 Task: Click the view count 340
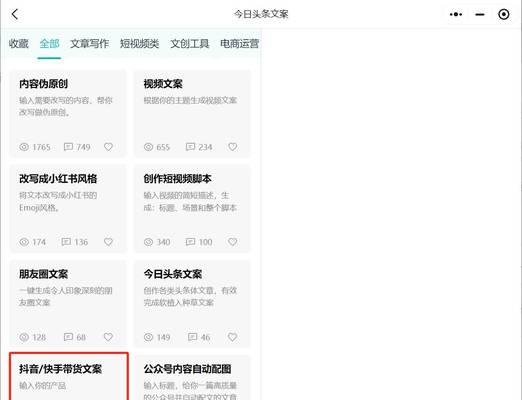click(x=163, y=242)
